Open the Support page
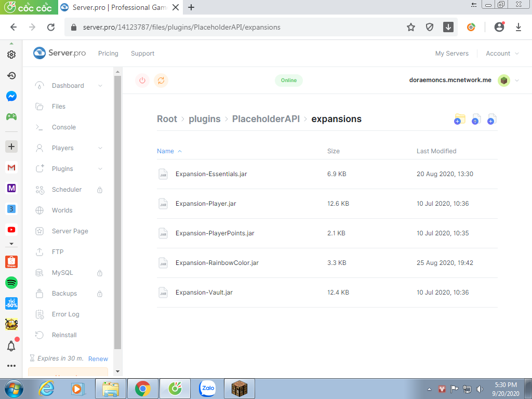 [142, 54]
